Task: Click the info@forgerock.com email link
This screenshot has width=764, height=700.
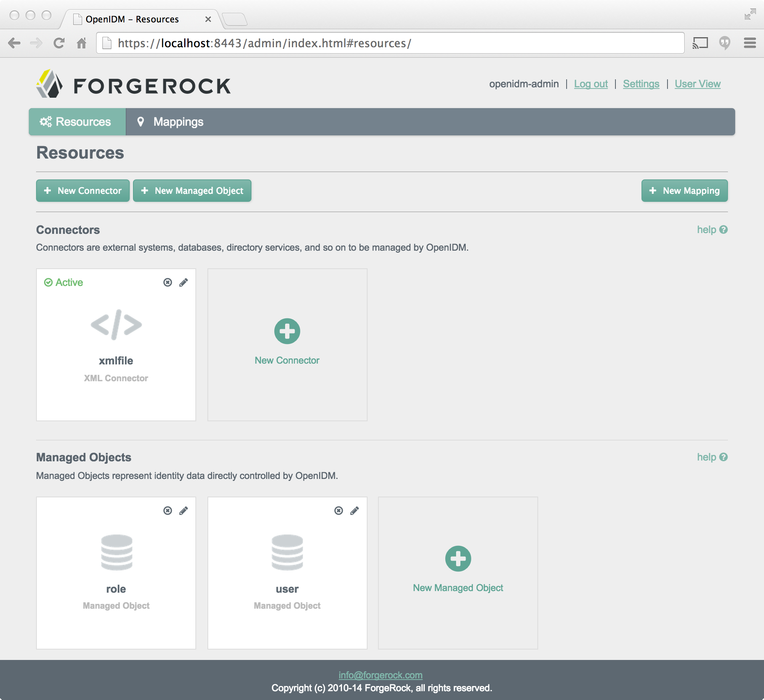Action: coord(380,675)
